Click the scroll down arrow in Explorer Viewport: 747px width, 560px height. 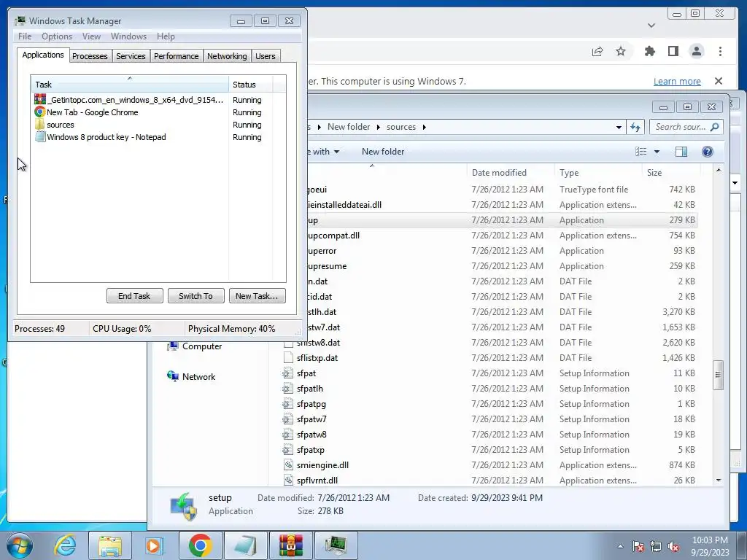coord(719,481)
